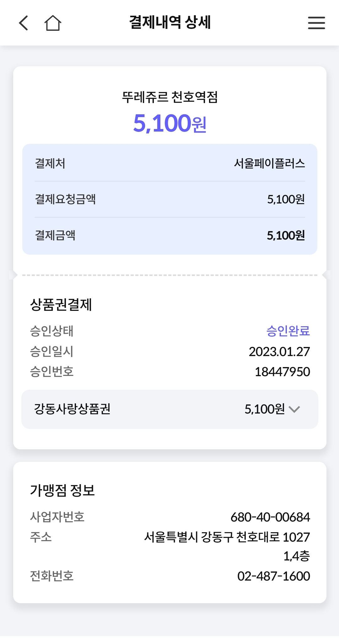Tap the 승인완료 status link
The height and width of the screenshot is (644, 339).
point(288,331)
